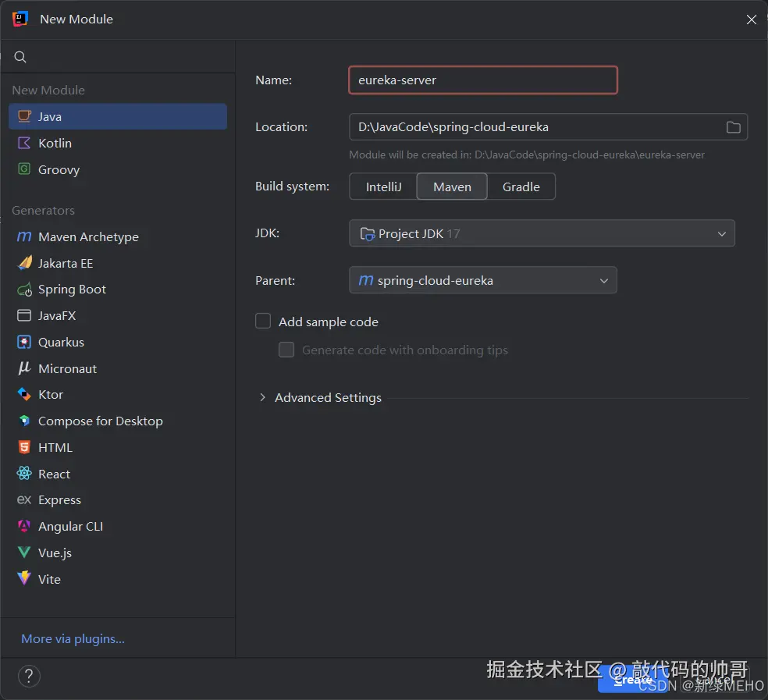Close the New Module dialog
Viewport: 768px width, 700px height.
click(752, 20)
